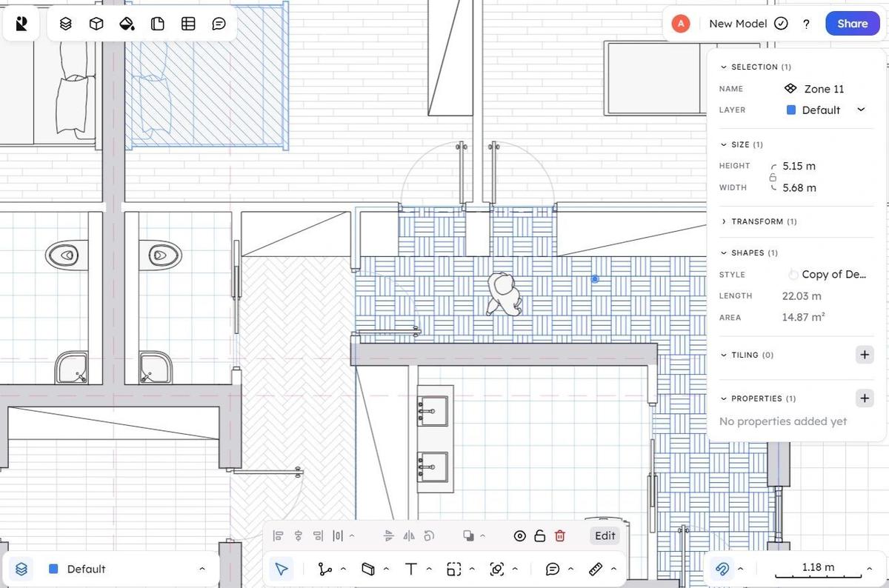889x588 pixels.
Task: Open the 3D objects cube icon
Action: [x=96, y=24]
